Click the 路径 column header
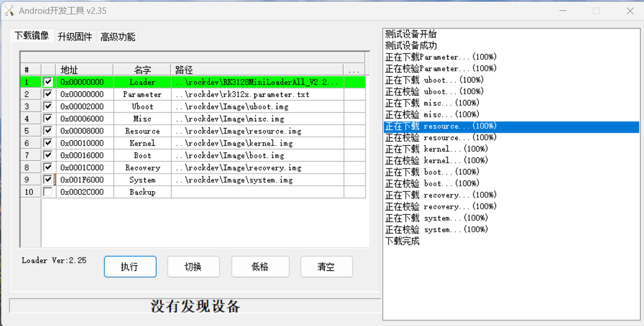The image size is (644, 326). pyautogui.click(x=257, y=70)
